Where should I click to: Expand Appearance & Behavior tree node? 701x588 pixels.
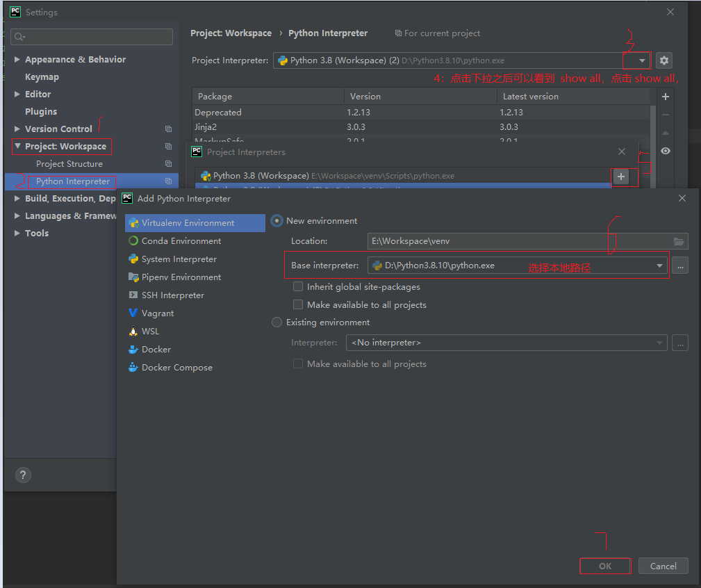pos(17,59)
